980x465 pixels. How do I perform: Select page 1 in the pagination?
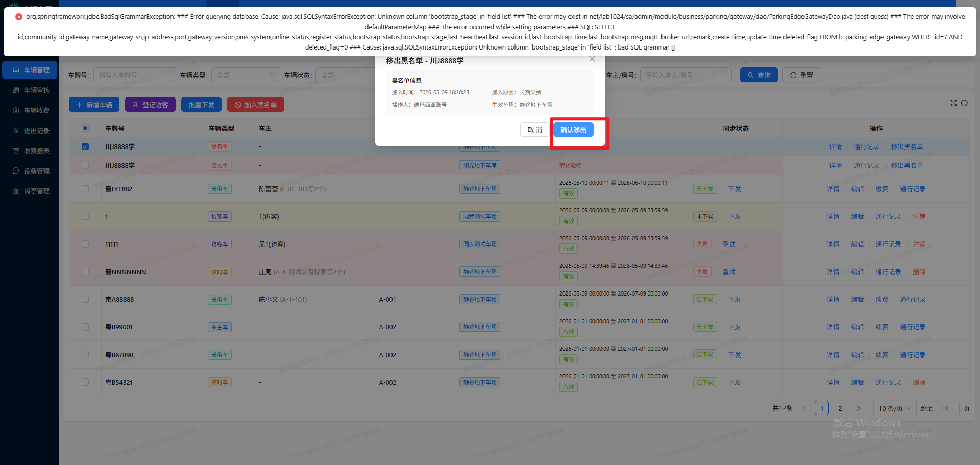(x=822, y=408)
